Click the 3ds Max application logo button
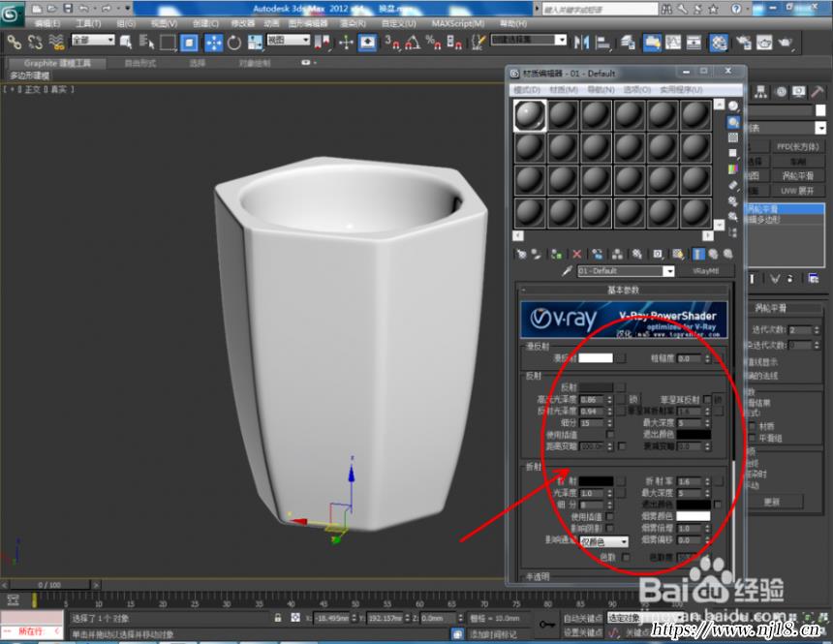833x644 pixels. point(12,15)
